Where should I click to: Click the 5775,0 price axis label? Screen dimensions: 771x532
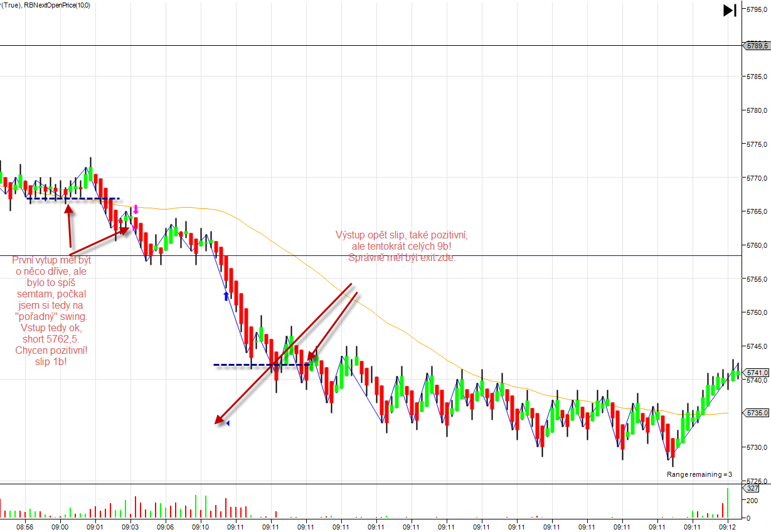[x=757, y=144]
